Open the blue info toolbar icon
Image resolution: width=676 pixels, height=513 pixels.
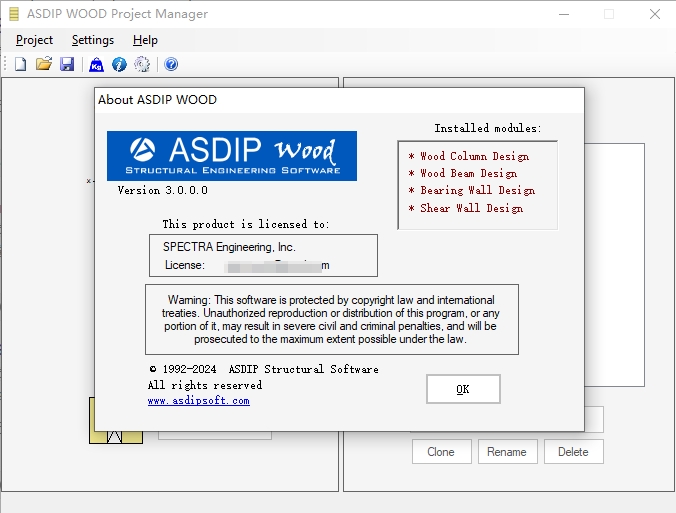[x=119, y=64]
